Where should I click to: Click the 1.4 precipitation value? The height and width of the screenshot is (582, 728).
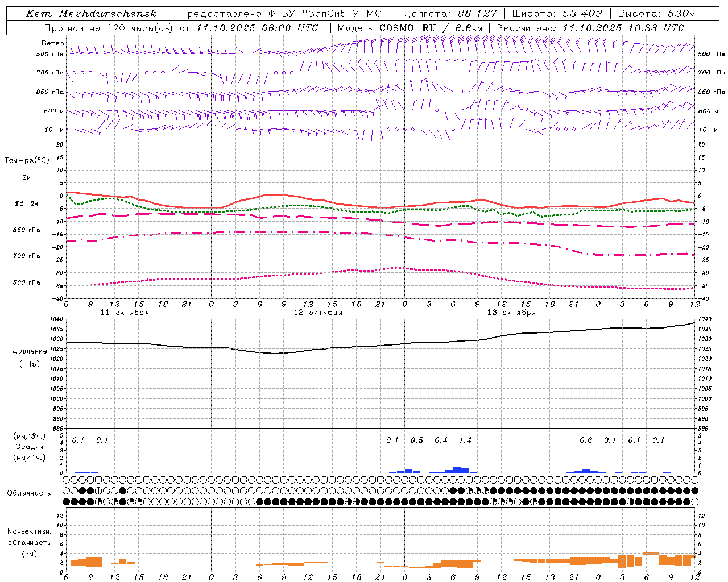(x=465, y=440)
